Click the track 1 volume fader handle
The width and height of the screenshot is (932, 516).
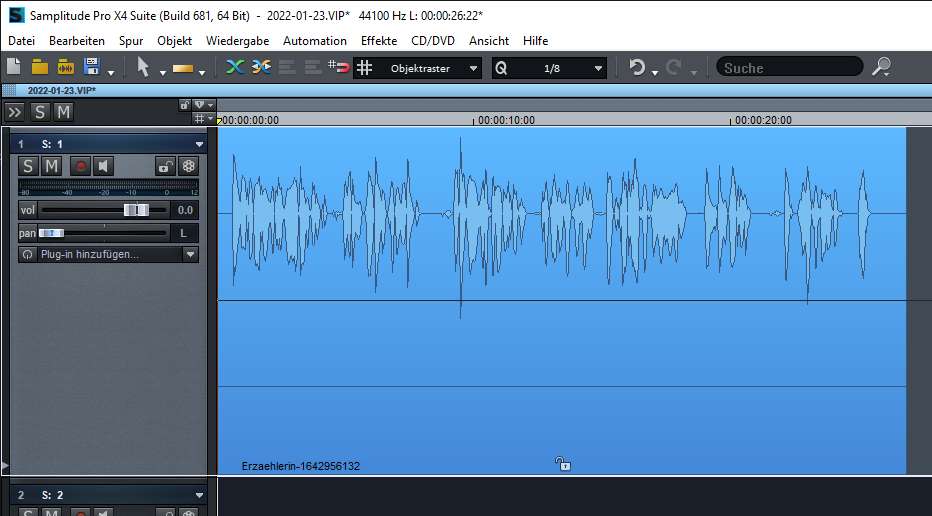[x=136, y=210]
